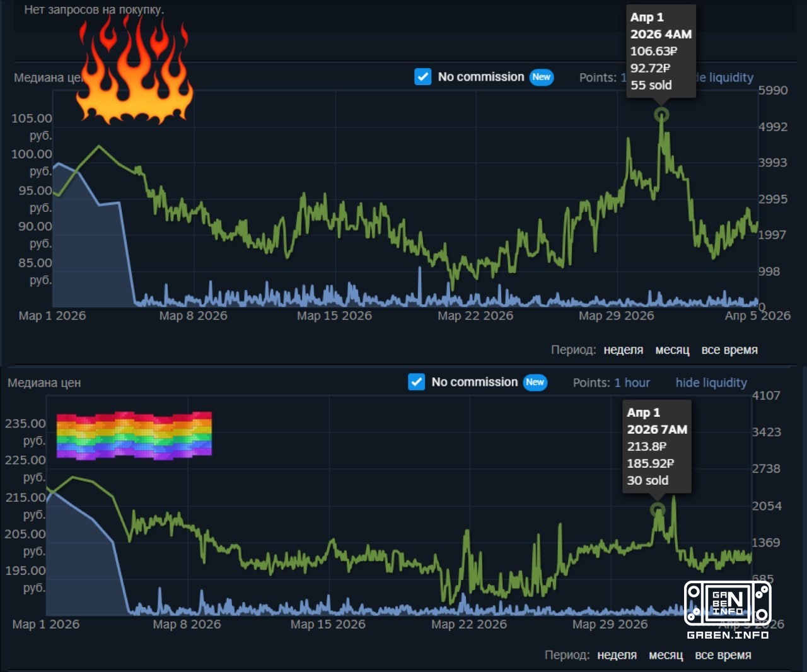Click the circled peak marker on top chart

click(661, 115)
